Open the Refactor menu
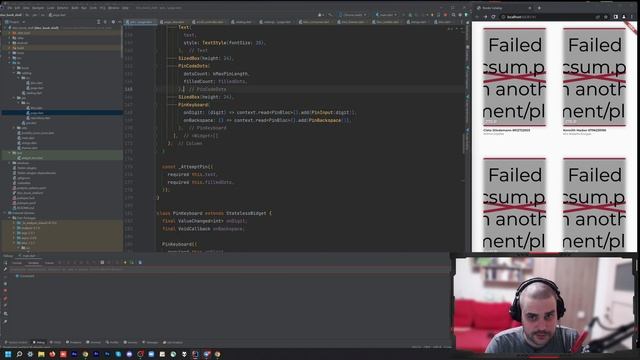 click(63, 8)
